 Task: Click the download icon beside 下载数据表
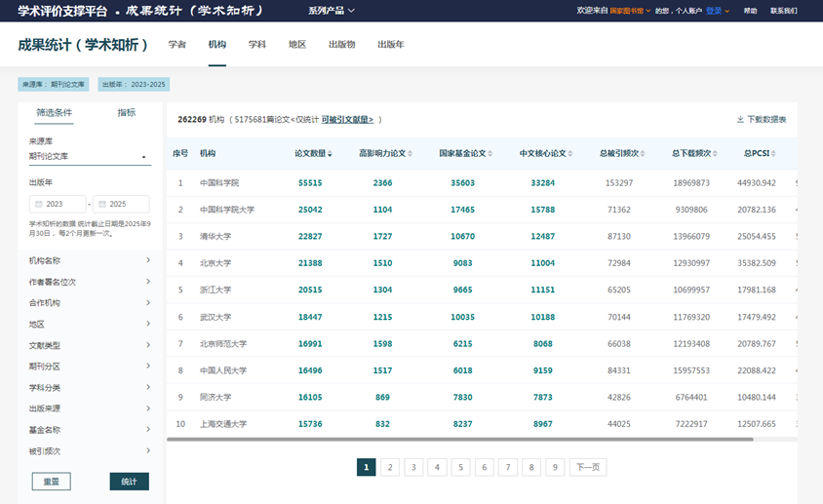[740, 120]
